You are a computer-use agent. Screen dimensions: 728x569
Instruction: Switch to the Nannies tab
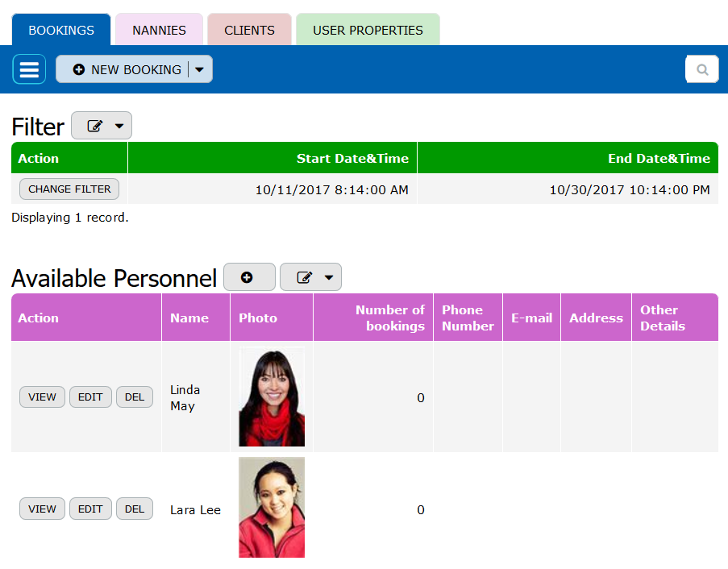tap(160, 30)
